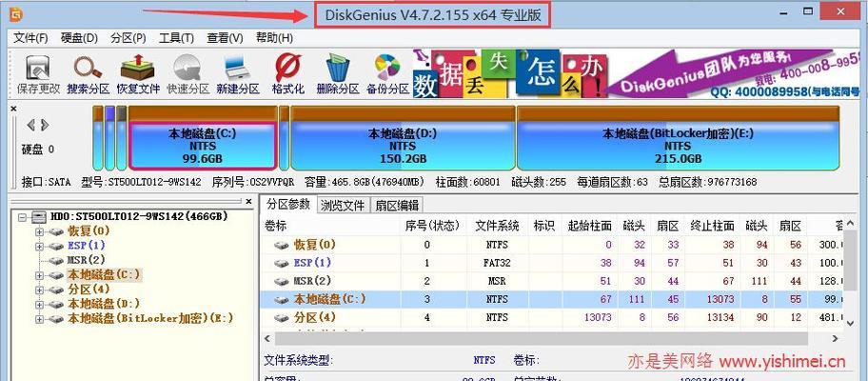Expand the ESP(1) tree node
This screenshot has height=381, width=868.
click(x=39, y=246)
